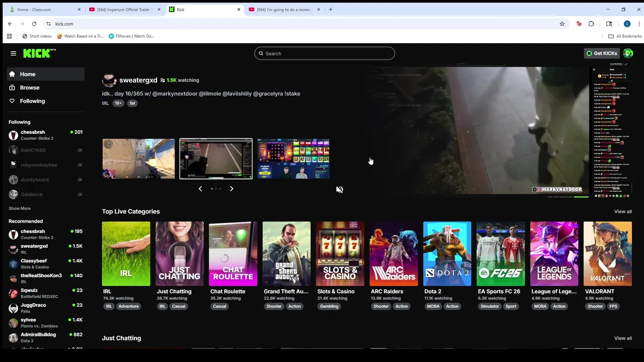
Task: Open Following in sidebar
Action: point(46,101)
